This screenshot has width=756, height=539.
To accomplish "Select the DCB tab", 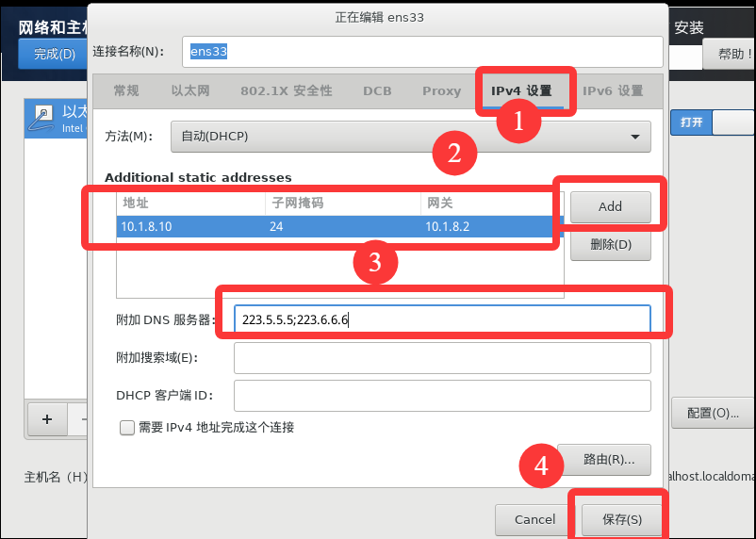I will [377, 90].
